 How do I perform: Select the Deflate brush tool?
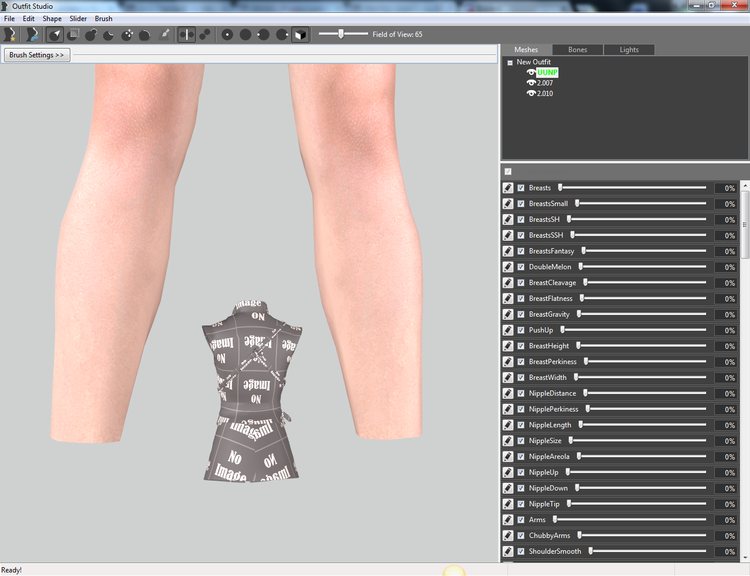pyautogui.click(x=109, y=34)
